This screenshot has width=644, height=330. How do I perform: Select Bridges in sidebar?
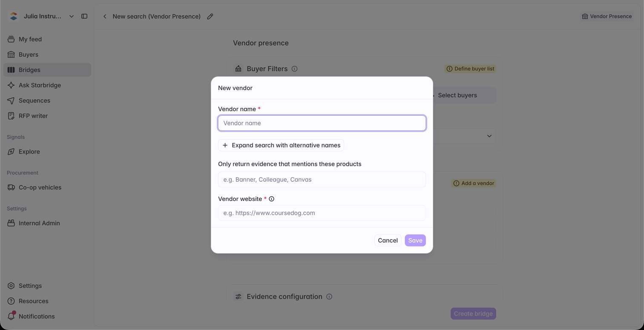tap(47, 70)
